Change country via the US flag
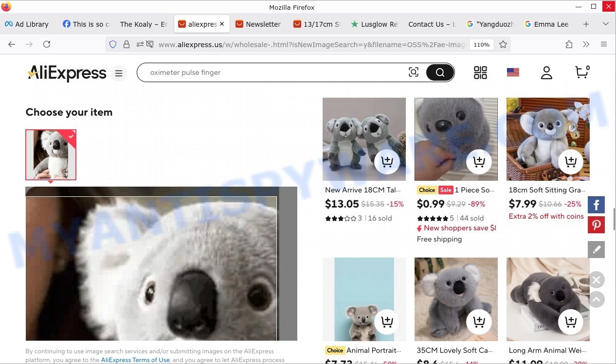This screenshot has width=616, height=364. tap(513, 72)
